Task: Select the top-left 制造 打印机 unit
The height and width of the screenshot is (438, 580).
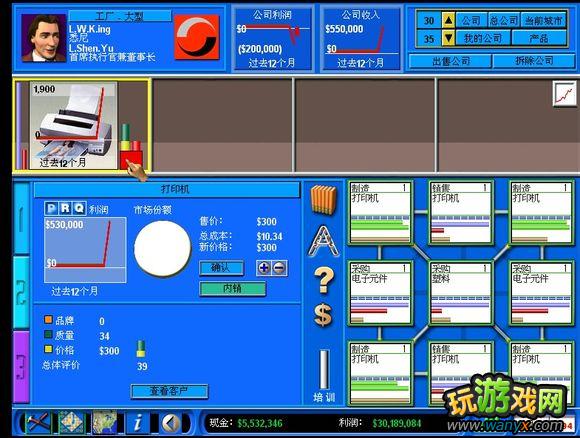Action: (380, 212)
